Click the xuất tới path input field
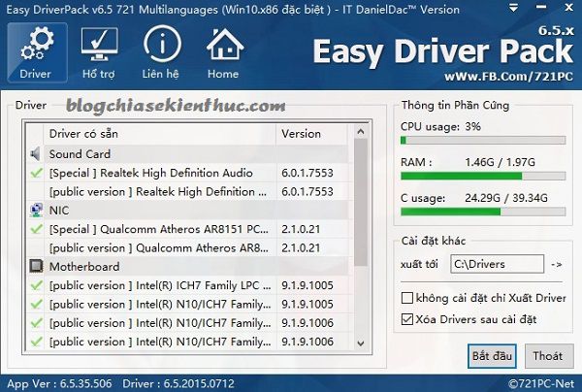Screen dimensions: 582x392 (x=497, y=264)
